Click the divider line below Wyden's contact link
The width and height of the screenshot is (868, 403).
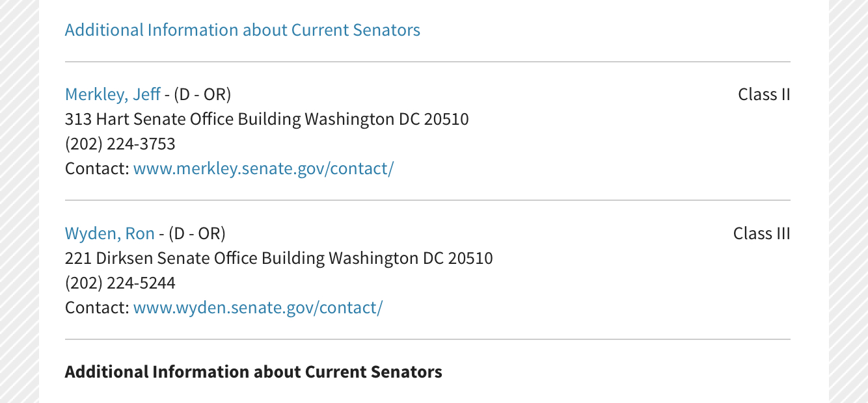[x=427, y=339]
